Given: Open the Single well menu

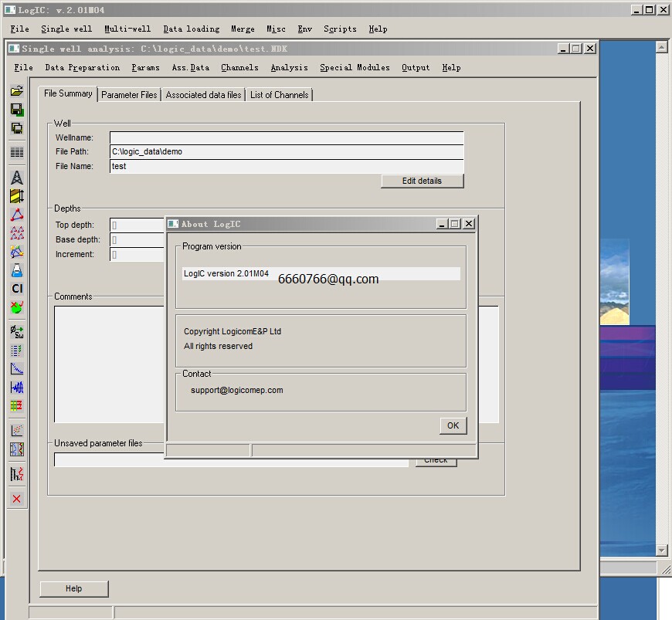Looking at the screenshot, I should click(66, 29).
